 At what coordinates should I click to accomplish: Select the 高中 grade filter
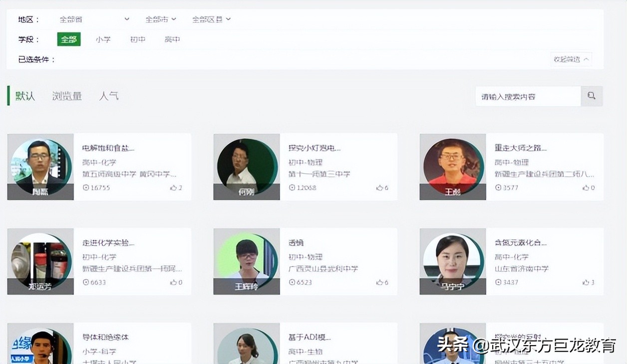172,39
